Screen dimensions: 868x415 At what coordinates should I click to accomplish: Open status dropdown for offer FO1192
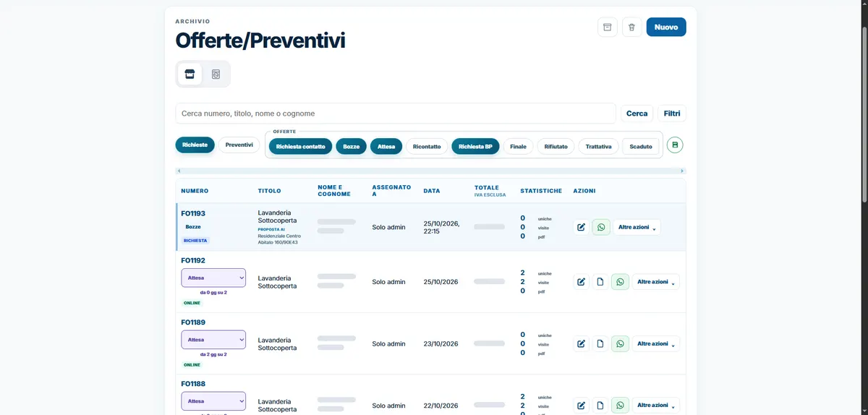tap(213, 278)
